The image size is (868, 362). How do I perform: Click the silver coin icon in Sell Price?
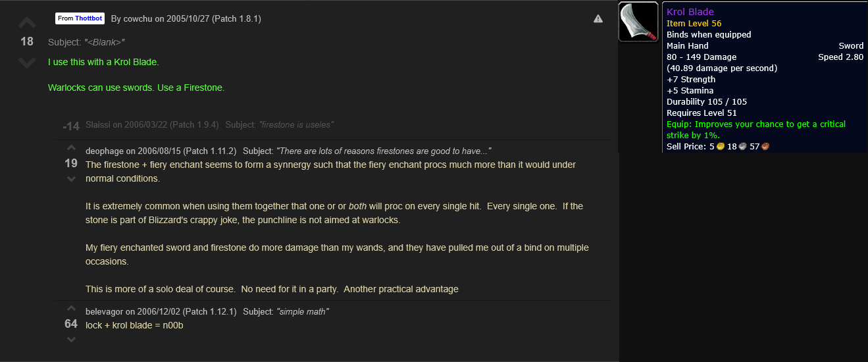pyautogui.click(x=742, y=146)
